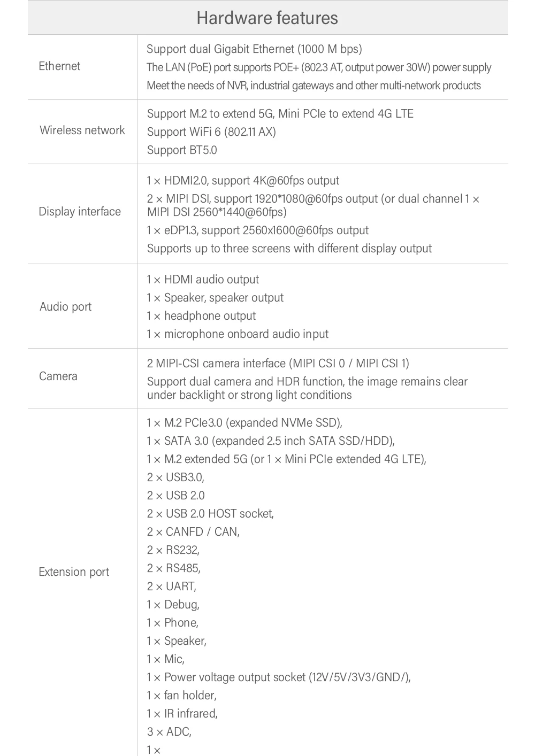Select the M.2 PCIe3.0 NVMe SSD line
The height and width of the screenshot is (756, 535).
tap(244, 423)
